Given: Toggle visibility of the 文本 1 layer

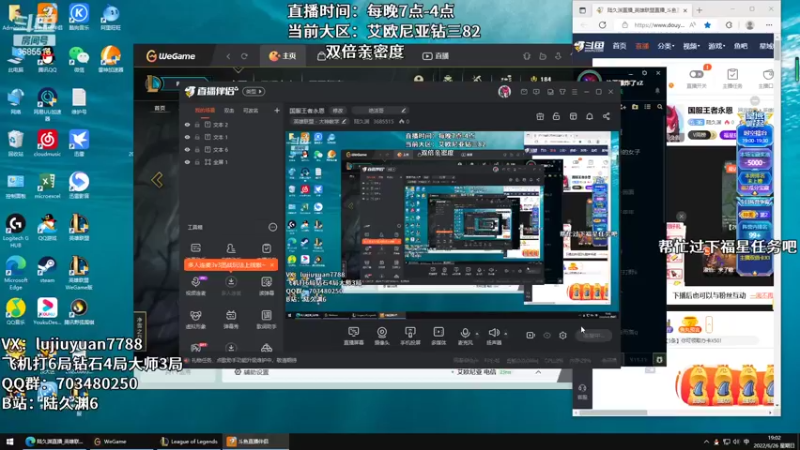Looking at the screenshot, I should pos(187,137).
